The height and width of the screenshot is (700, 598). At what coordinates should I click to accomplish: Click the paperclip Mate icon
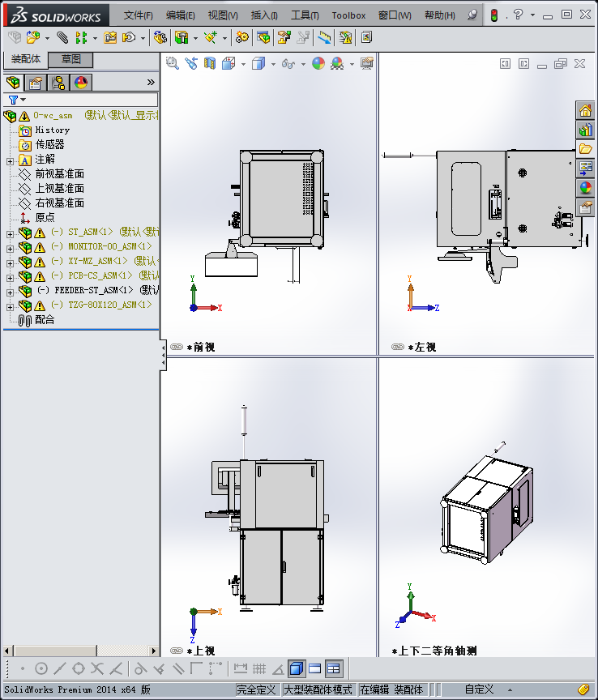(x=62, y=37)
